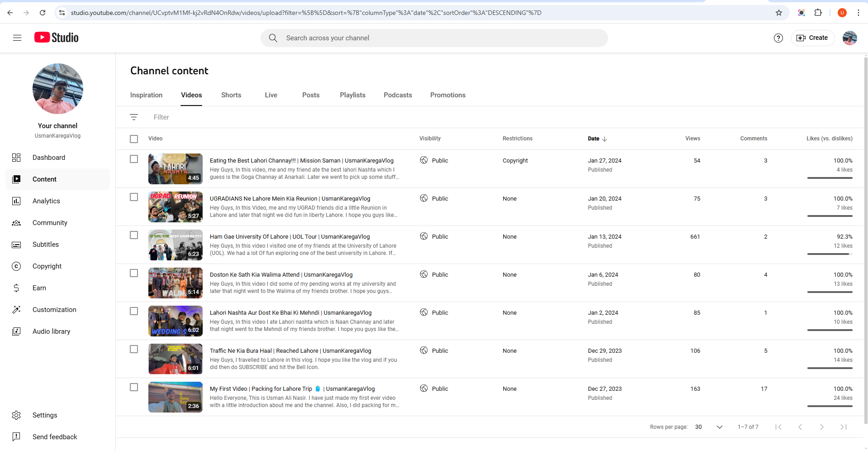Open YouTube Studio help
868x451 pixels.
[778, 38]
